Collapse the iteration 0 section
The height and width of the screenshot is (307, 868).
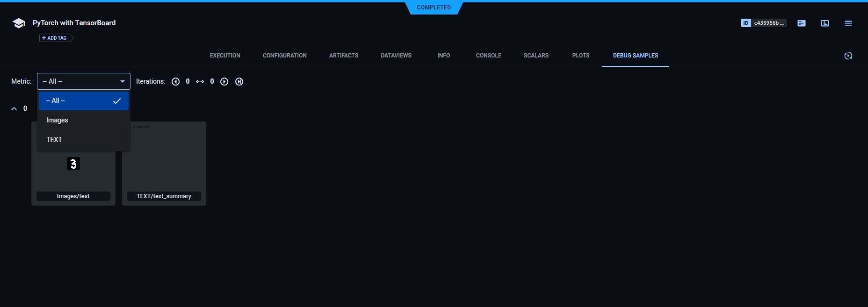(14, 108)
